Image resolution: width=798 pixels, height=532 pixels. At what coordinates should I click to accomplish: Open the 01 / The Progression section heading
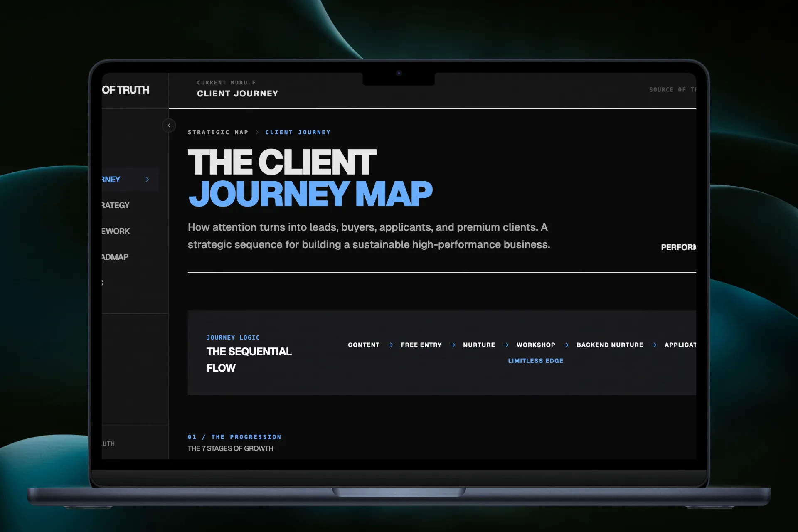point(234,437)
